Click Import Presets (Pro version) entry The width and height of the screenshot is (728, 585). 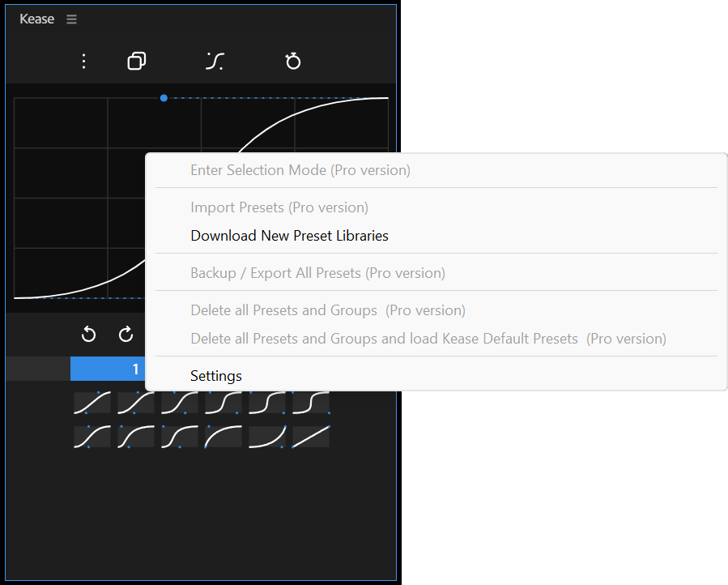point(279,207)
